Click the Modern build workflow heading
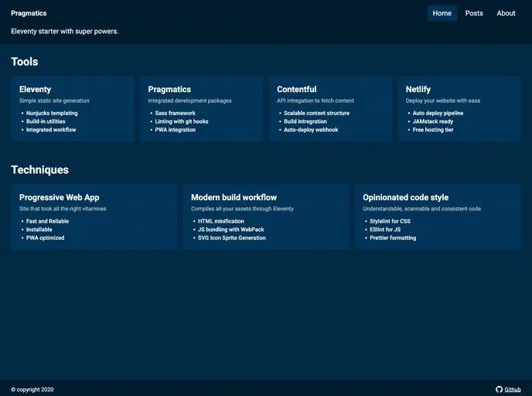Screen dimensions: 532x396 pyautogui.click(x=234, y=197)
